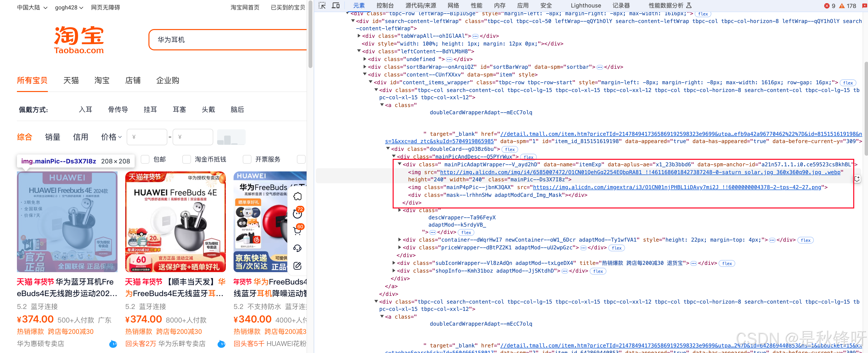Open the gogh428 account dropdown

[x=69, y=8]
